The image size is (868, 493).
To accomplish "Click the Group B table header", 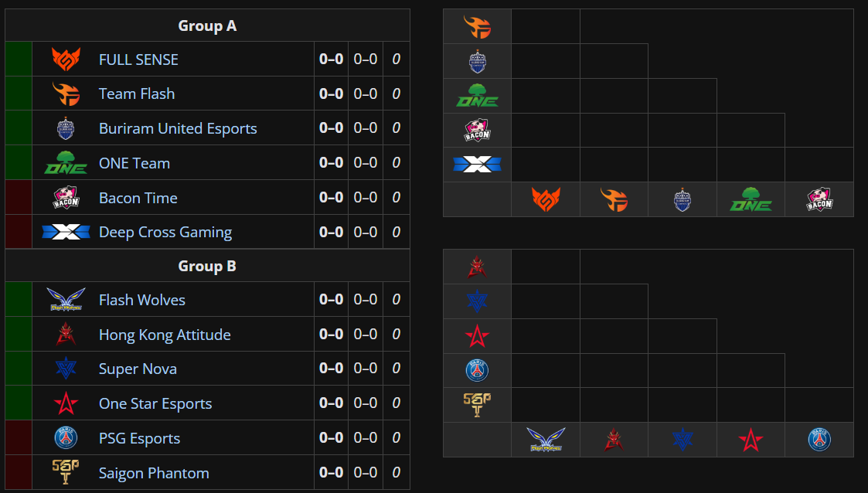I will (207, 267).
